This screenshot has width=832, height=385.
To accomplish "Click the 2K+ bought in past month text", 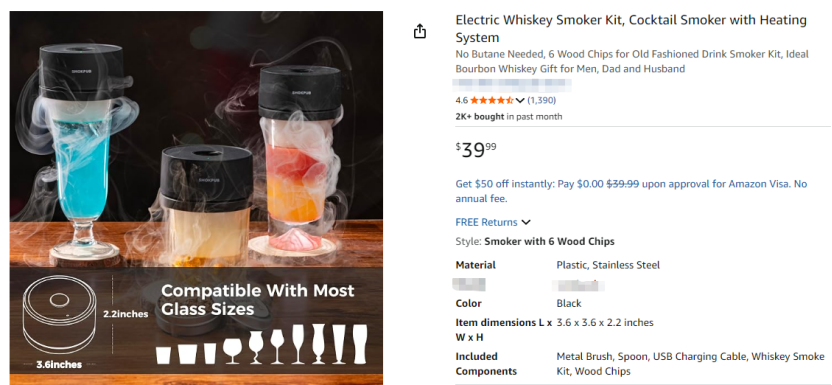I will [508, 117].
